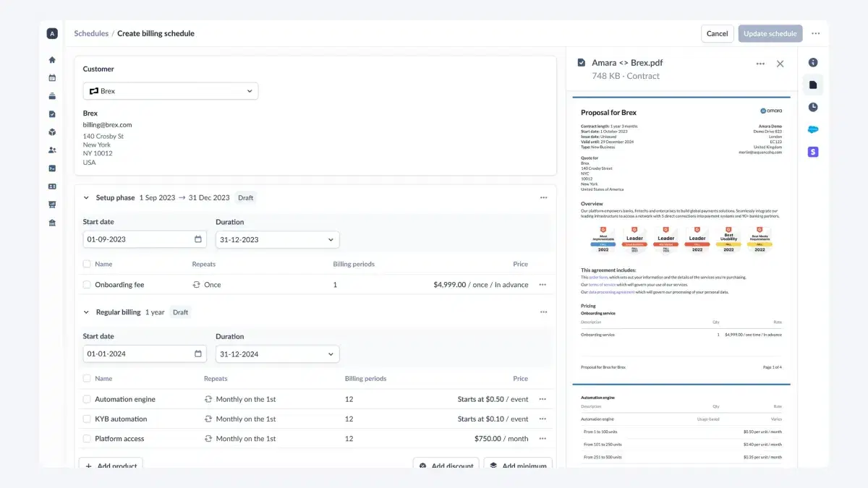Click the Regular billing start date field

point(145,354)
